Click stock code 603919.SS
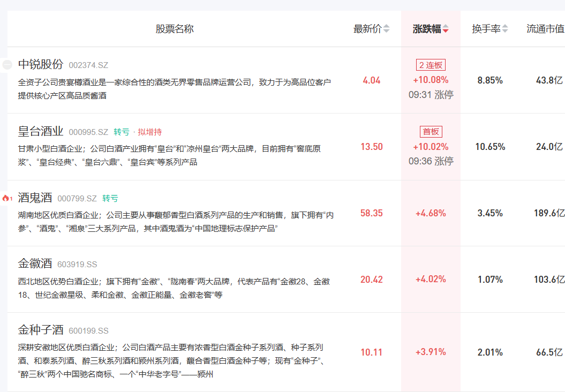 [77, 265]
